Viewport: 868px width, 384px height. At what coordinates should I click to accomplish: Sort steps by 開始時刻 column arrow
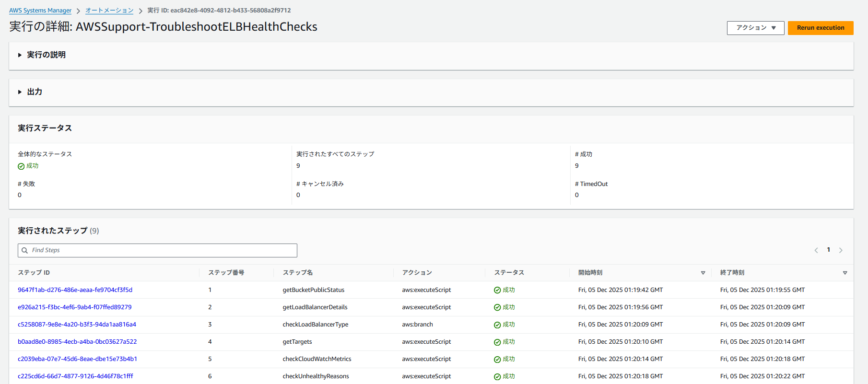(703, 273)
